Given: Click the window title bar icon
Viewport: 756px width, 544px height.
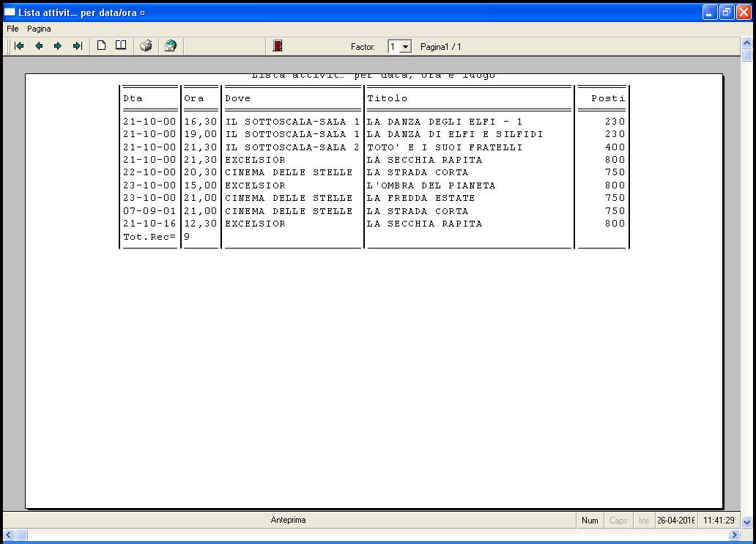Looking at the screenshot, I should coord(10,12).
